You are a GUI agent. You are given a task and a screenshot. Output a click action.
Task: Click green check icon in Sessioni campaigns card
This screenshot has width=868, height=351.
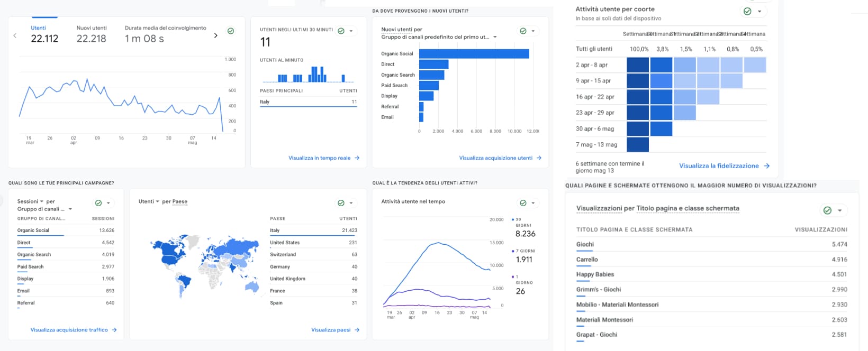pos(98,203)
